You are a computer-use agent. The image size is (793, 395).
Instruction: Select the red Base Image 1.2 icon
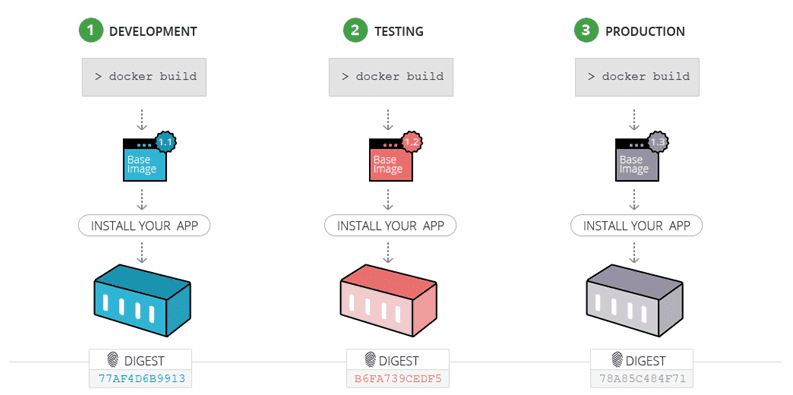tap(394, 156)
